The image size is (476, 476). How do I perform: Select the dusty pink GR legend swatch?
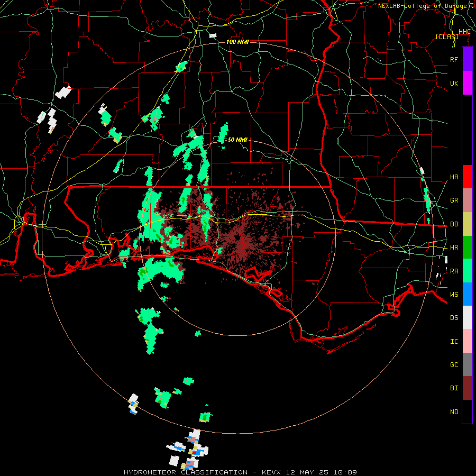(467, 200)
